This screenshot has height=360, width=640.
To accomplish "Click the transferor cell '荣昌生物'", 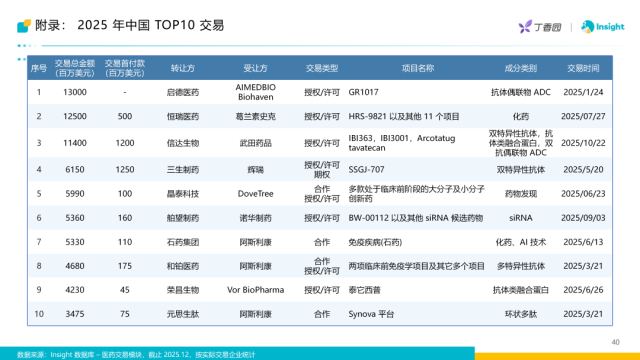I will click(182, 290).
